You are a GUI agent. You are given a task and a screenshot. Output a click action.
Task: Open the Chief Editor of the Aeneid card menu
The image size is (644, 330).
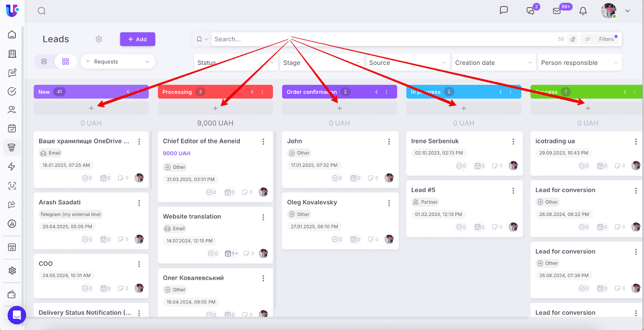click(x=263, y=142)
